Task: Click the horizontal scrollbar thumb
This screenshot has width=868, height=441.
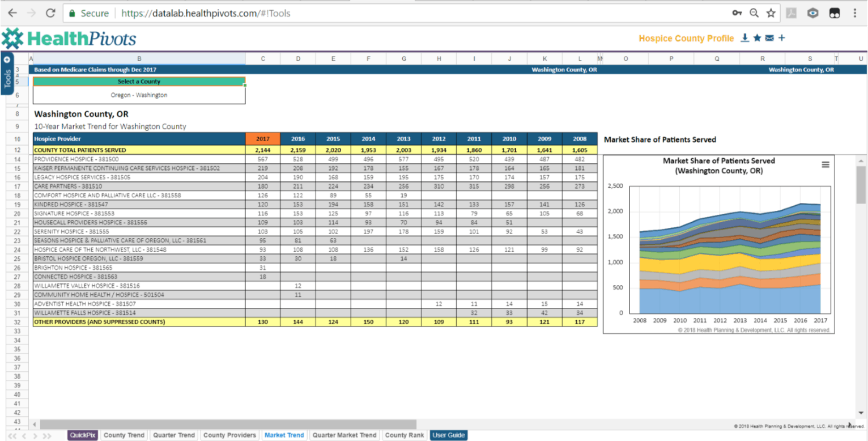Action: click(228, 424)
